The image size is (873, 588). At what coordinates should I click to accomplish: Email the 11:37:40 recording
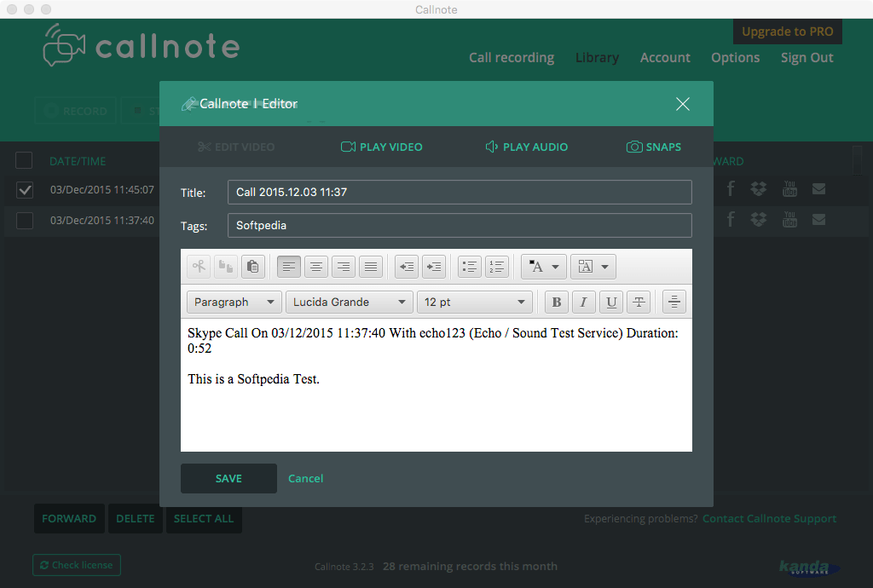[x=818, y=220]
